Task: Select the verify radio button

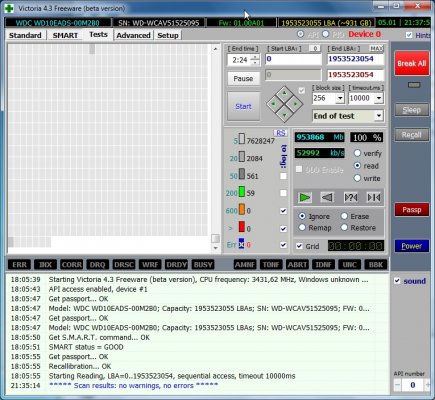Action: tap(357, 153)
